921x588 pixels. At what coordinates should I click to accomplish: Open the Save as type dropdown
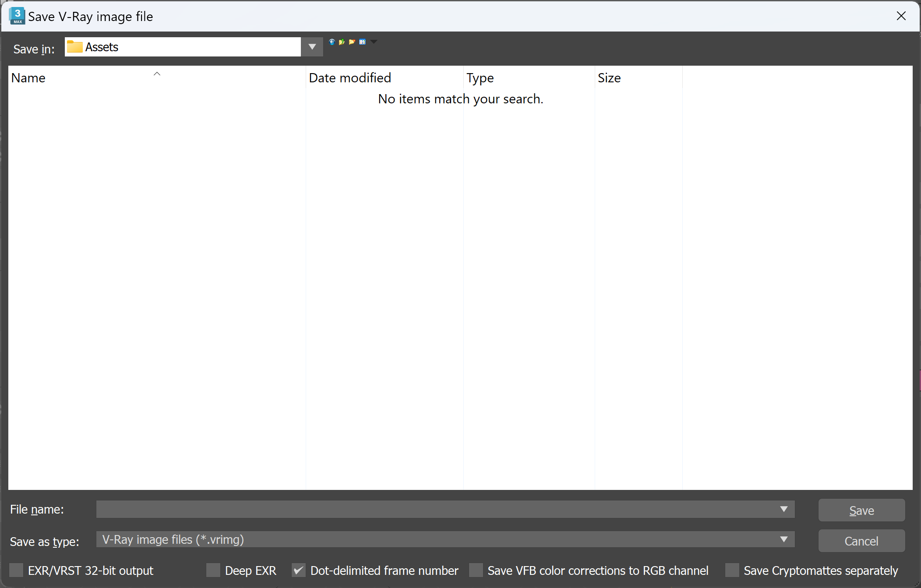(x=784, y=539)
